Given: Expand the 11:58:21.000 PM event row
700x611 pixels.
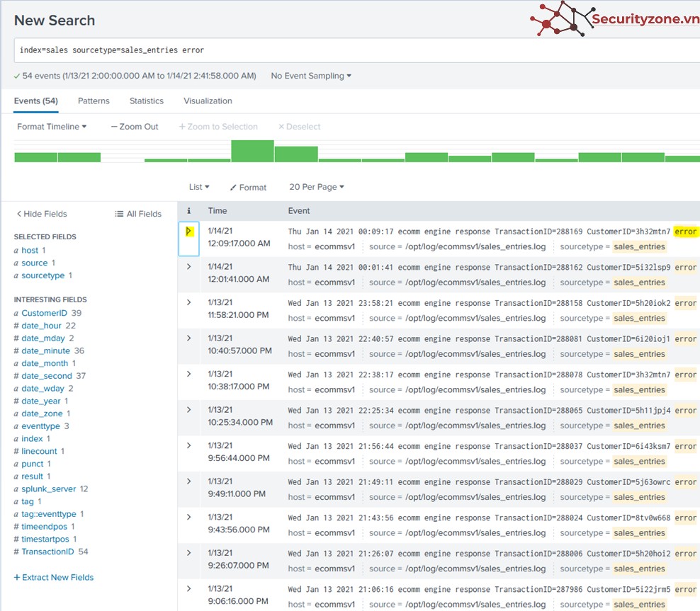Looking at the screenshot, I should click(189, 302).
